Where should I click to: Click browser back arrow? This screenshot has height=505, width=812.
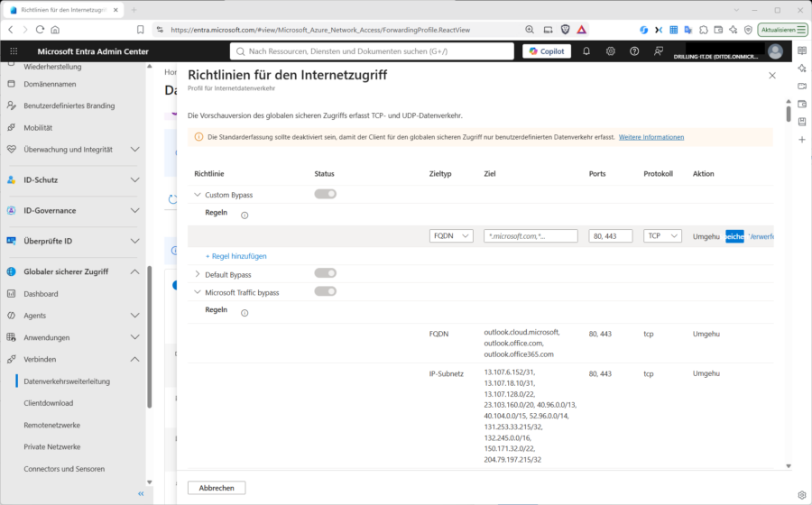point(11,30)
